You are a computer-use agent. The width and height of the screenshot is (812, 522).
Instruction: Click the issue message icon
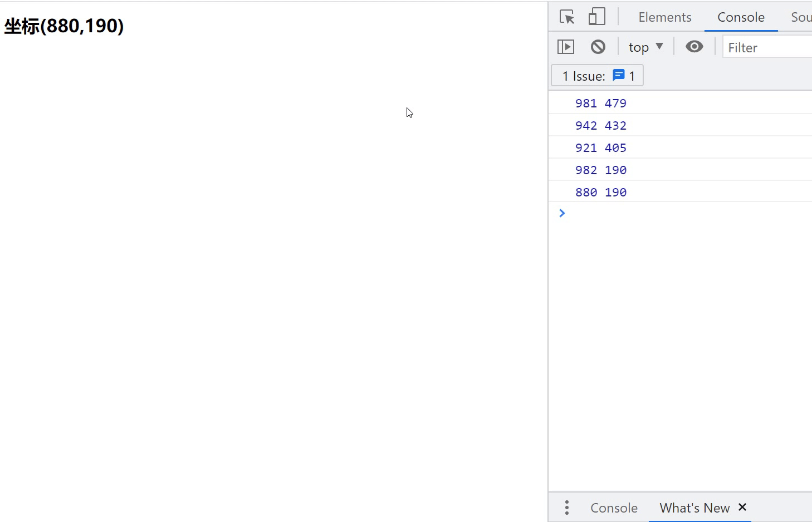point(619,75)
